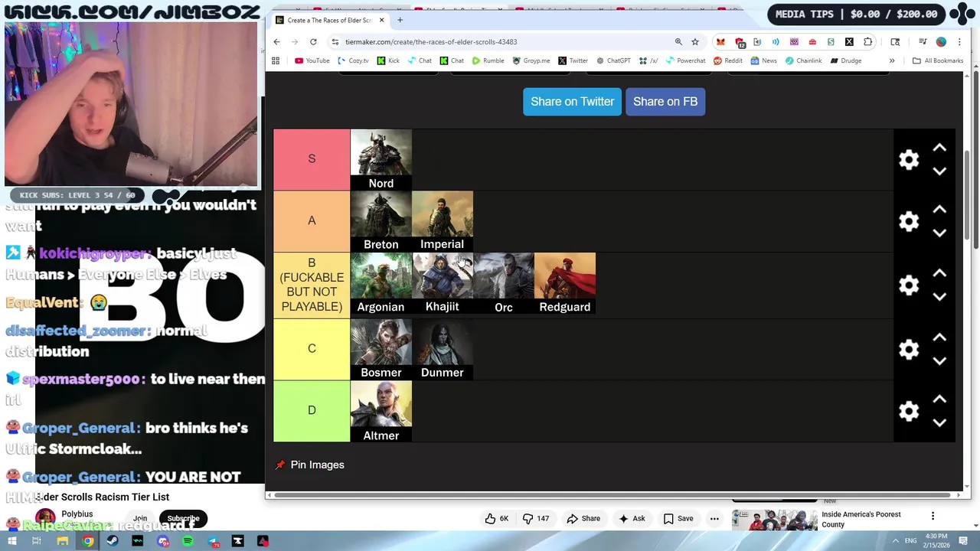Viewport: 980px width, 551px height.
Task: Select the orange A tier label
Action: point(312,221)
